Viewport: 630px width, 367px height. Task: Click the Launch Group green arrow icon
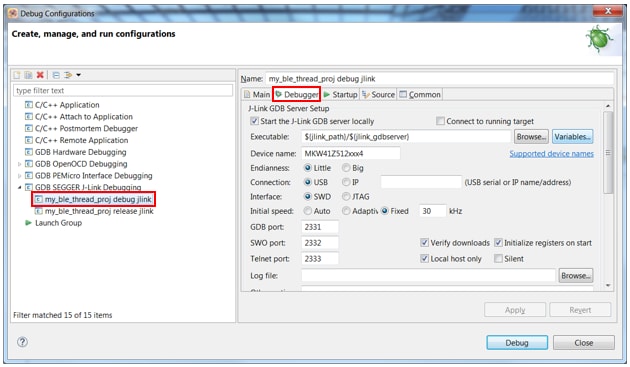click(x=28, y=223)
